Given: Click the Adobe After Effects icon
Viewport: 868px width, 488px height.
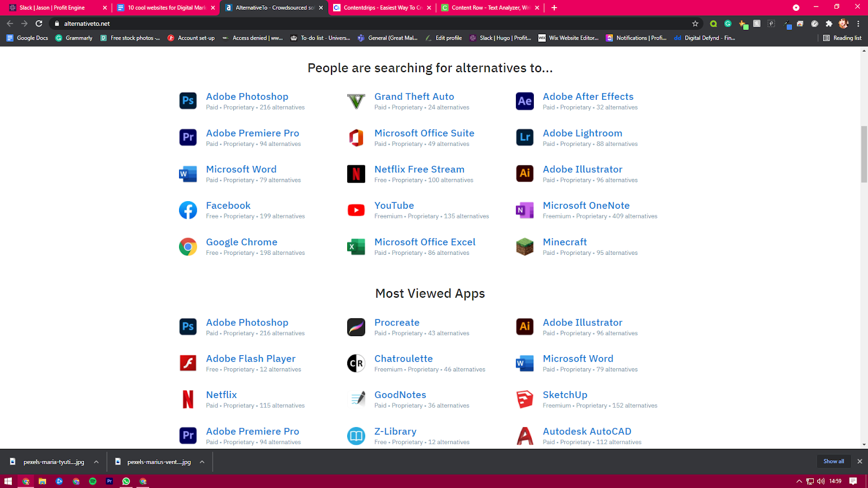Looking at the screenshot, I should tap(525, 101).
